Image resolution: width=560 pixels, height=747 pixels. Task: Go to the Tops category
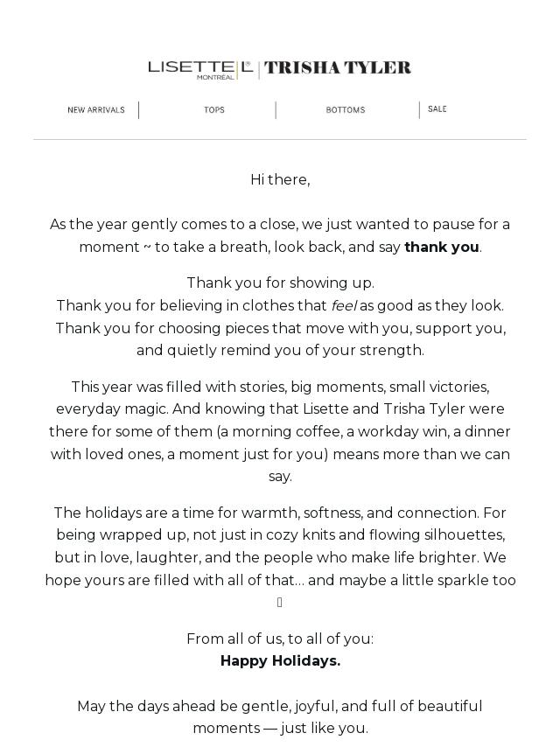[x=214, y=110]
